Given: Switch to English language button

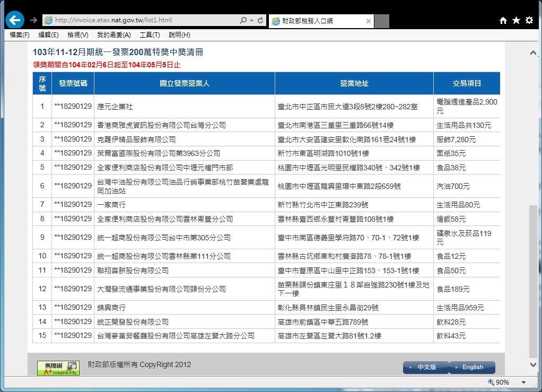Looking at the screenshot, I should (x=472, y=367).
